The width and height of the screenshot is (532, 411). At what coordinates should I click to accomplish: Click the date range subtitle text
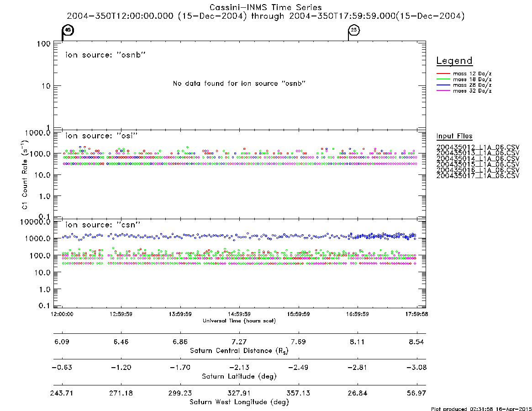pyautogui.click(x=266, y=16)
